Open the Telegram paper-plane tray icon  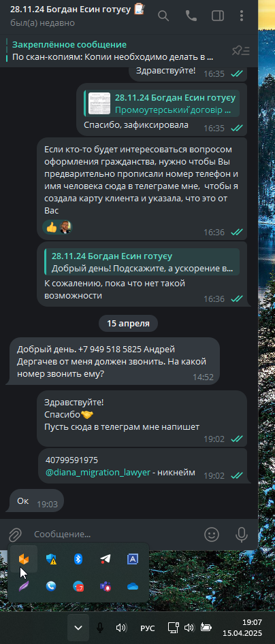point(106,558)
